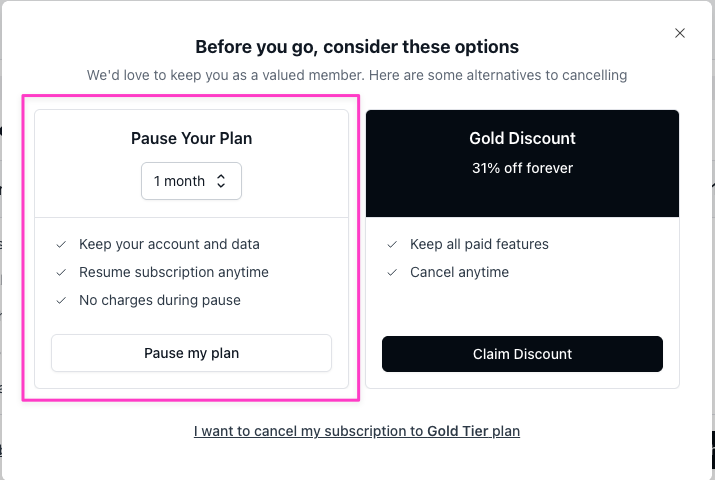Select the Pause Your Plan heading
715x480 pixels.
click(x=191, y=139)
